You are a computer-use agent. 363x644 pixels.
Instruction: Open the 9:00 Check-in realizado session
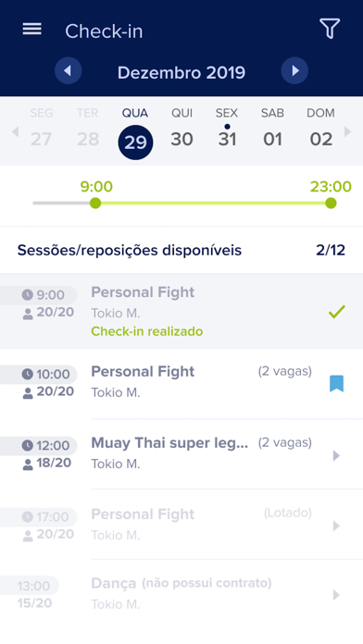pyautogui.click(x=181, y=312)
